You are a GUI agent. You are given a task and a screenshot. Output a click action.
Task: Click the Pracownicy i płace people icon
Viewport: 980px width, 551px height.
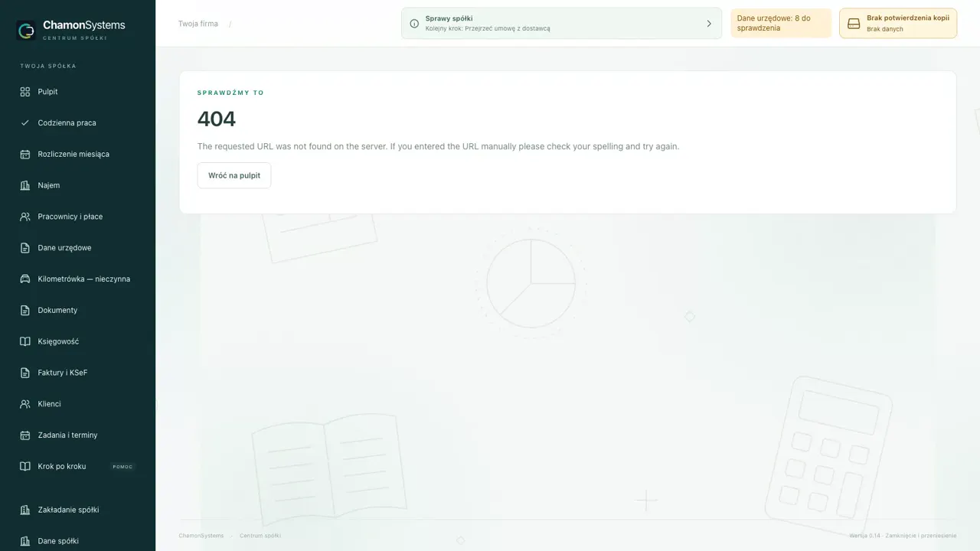(24, 217)
